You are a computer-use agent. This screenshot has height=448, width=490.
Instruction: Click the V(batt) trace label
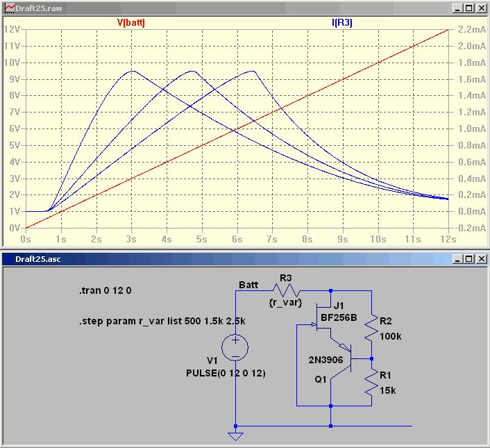pyautogui.click(x=131, y=22)
